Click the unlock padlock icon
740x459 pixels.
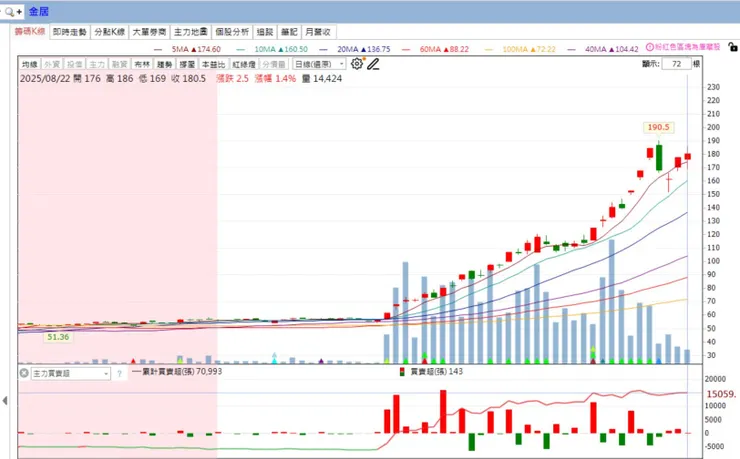click(x=732, y=47)
